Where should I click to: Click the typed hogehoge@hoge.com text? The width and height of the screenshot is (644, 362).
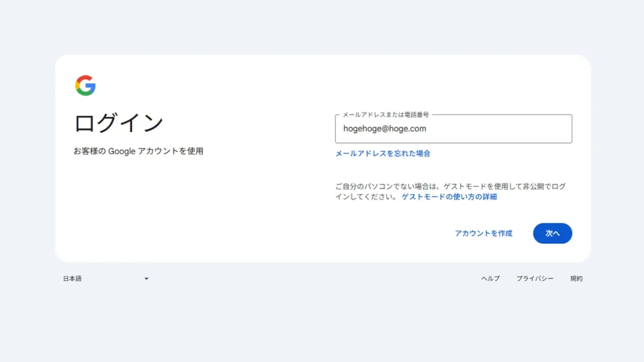384,129
